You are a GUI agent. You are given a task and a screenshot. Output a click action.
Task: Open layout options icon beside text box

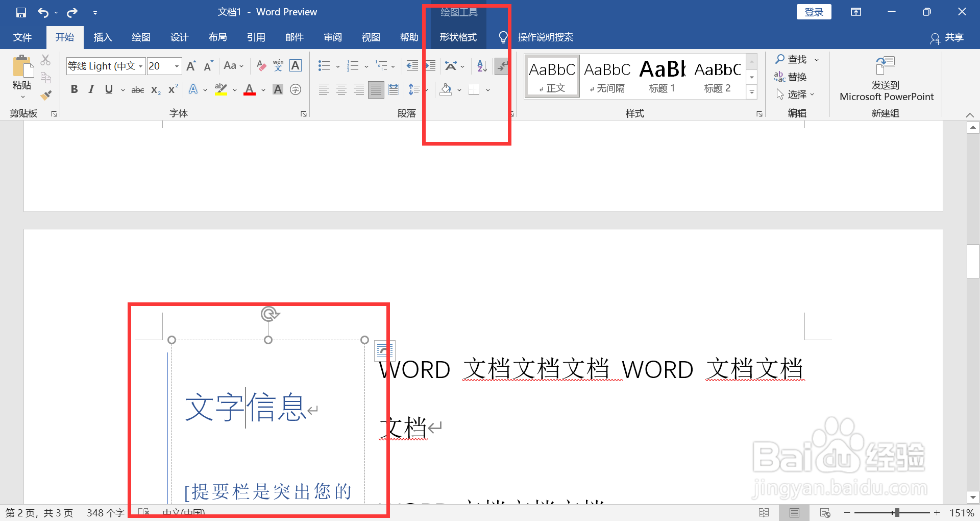[x=385, y=350]
